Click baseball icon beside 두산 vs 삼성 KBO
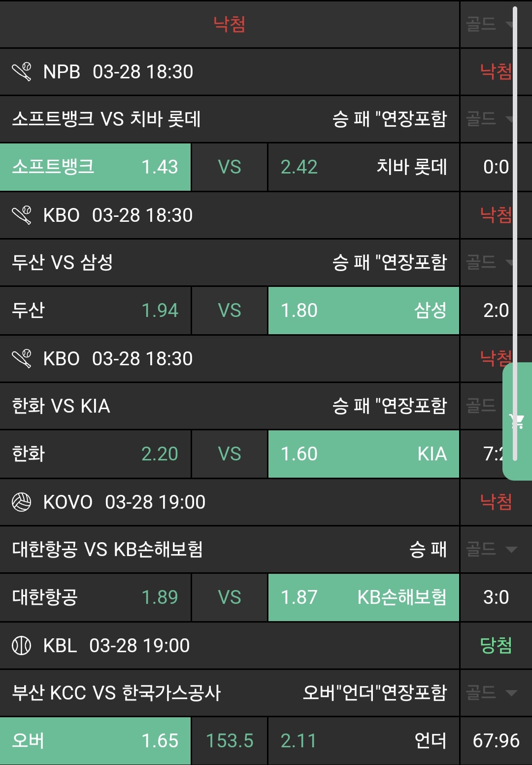This screenshot has height=765, width=532. click(22, 215)
